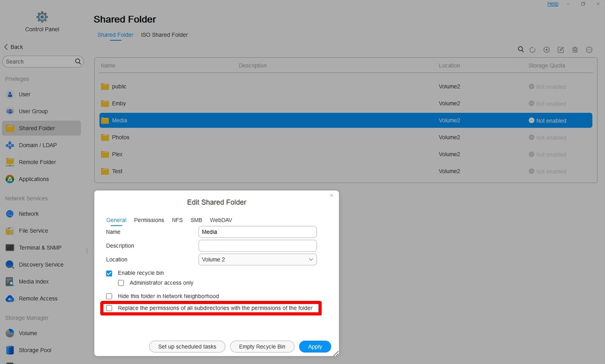Open the Network globe icon
The image size is (605, 364).
[x=10, y=214]
